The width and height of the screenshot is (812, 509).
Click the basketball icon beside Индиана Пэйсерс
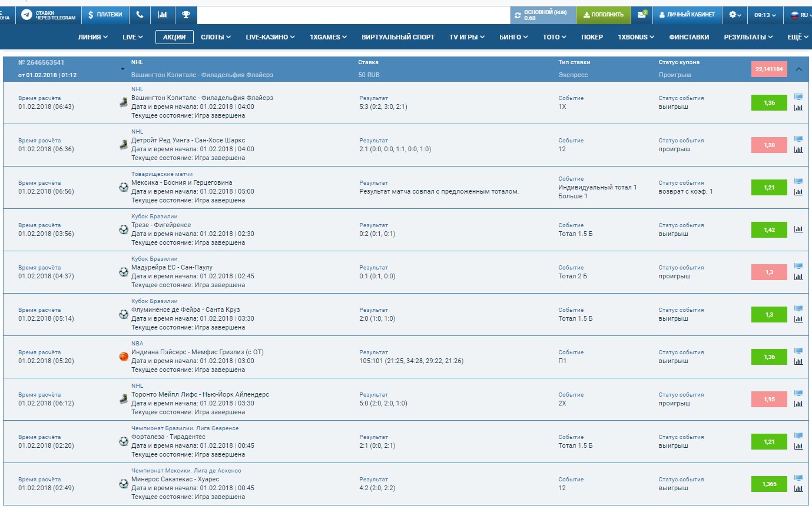(124, 357)
